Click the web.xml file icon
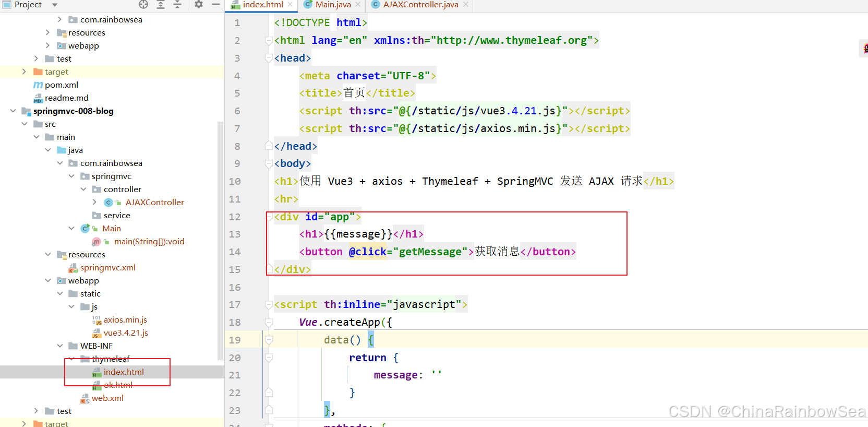The width and height of the screenshot is (868, 427). point(85,398)
